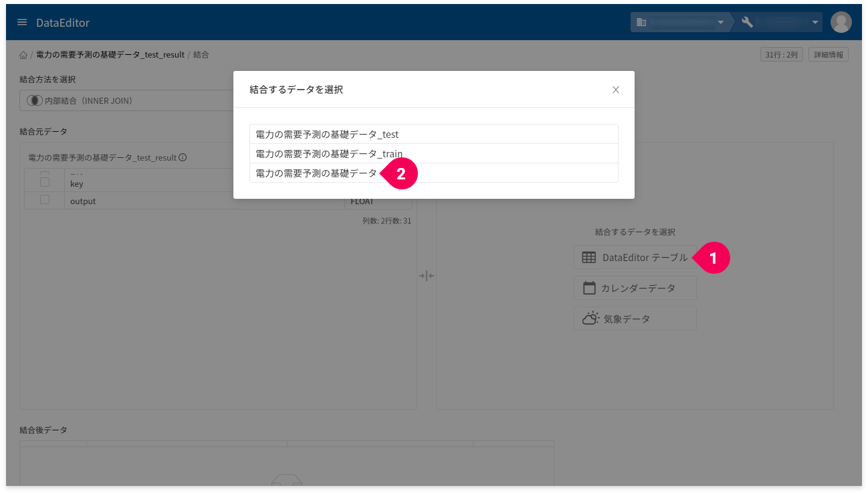868x494 pixels.
Task: Click the DataEditor テーブル button
Action: click(x=635, y=257)
